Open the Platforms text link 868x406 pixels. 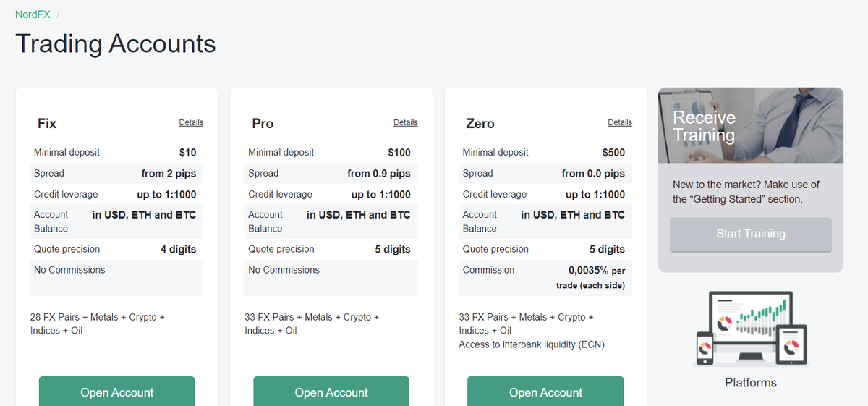tap(751, 383)
